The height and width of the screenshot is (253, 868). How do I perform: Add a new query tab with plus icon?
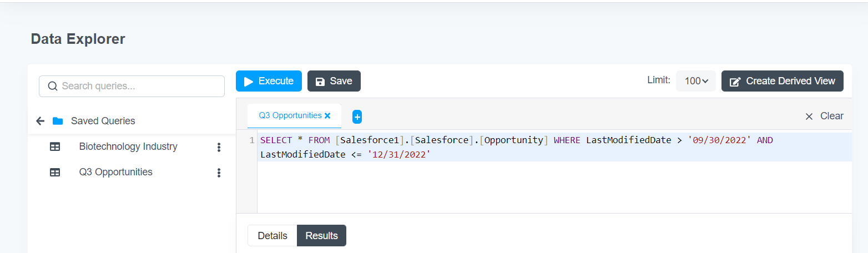click(x=357, y=117)
